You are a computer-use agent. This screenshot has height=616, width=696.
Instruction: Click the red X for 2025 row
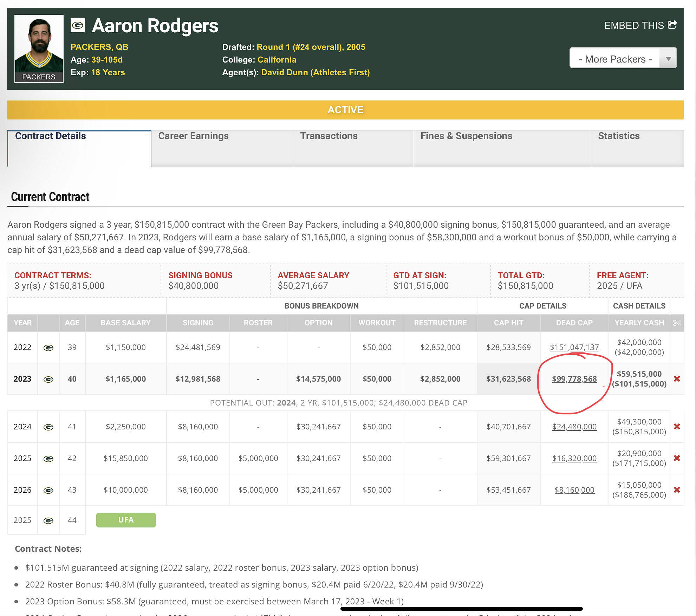(677, 458)
